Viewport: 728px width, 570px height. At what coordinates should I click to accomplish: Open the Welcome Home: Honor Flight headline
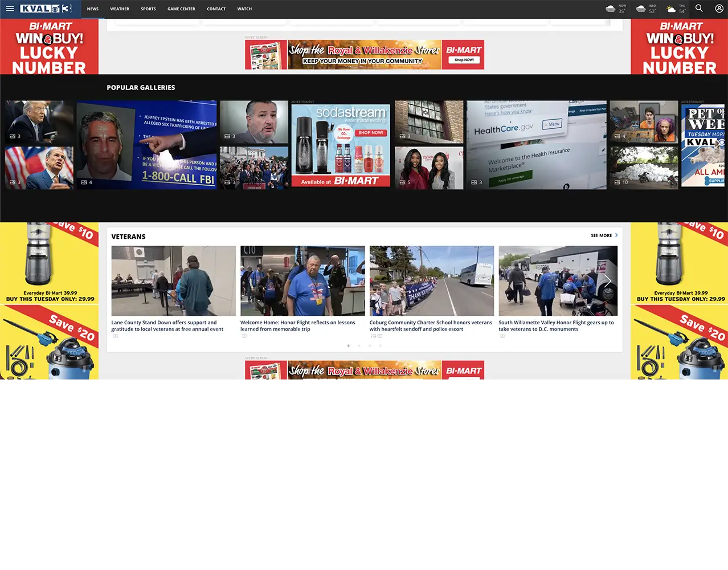tap(297, 325)
